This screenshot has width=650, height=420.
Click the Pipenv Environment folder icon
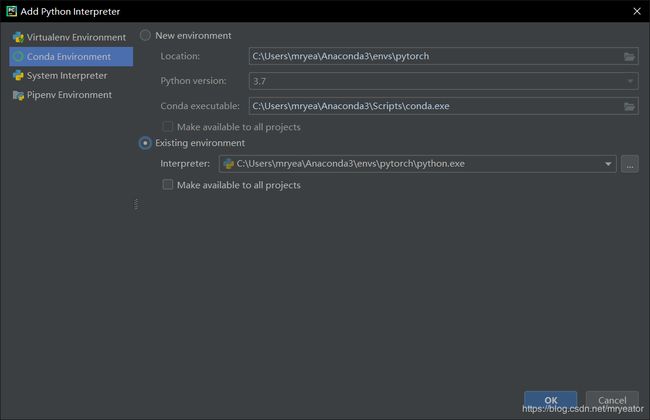click(18, 95)
